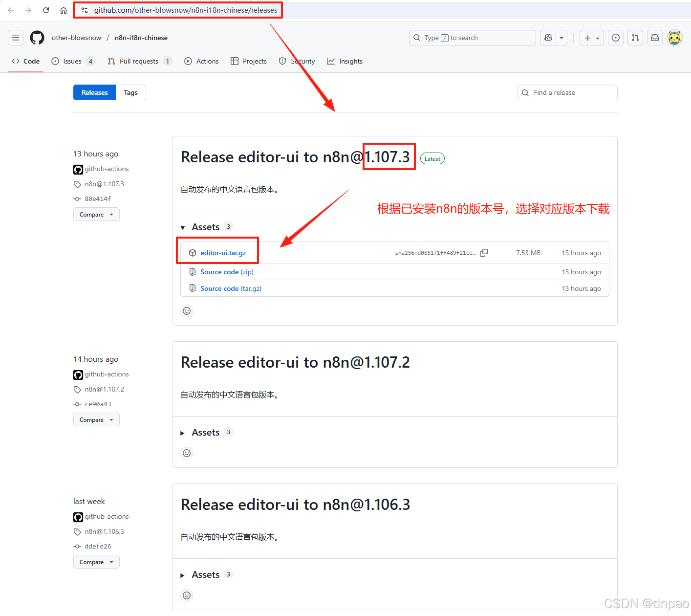Open the Copilot dropdown arrow
Screen dimensions: 691x616
tap(561, 38)
